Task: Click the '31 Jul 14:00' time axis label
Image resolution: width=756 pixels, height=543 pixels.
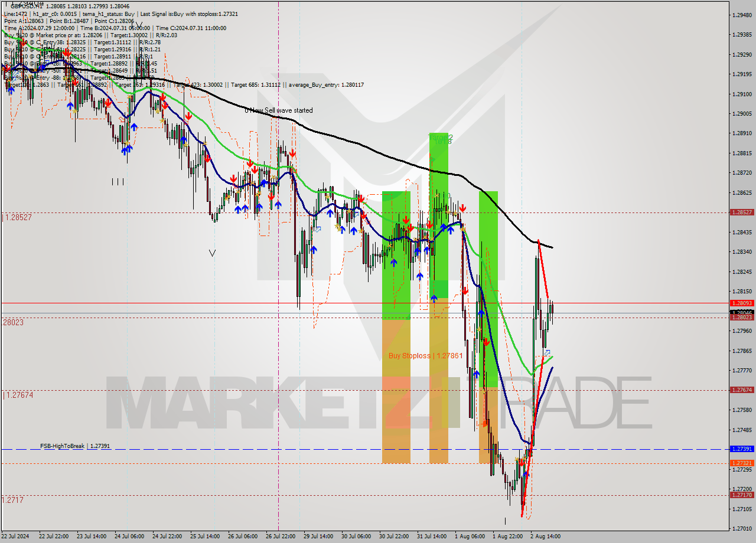Action: click(x=431, y=537)
